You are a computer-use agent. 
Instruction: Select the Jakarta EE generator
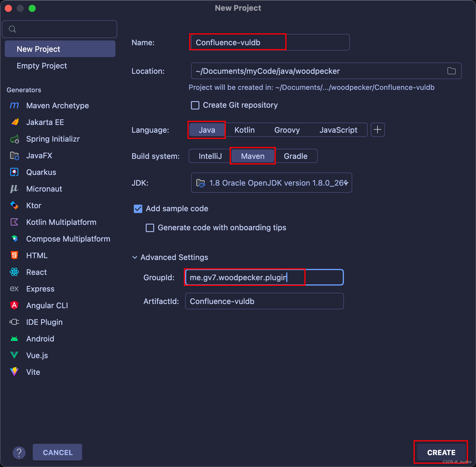pos(45,122)
